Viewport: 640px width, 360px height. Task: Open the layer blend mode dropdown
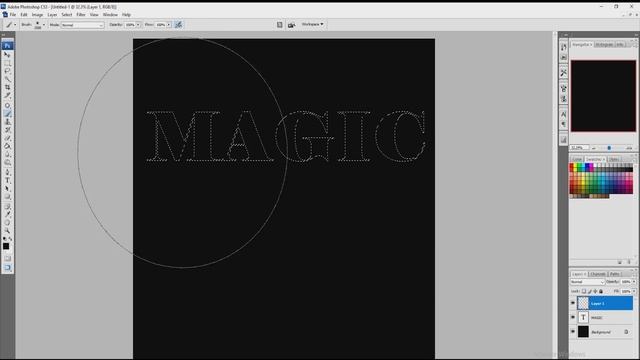coord(587,282)
